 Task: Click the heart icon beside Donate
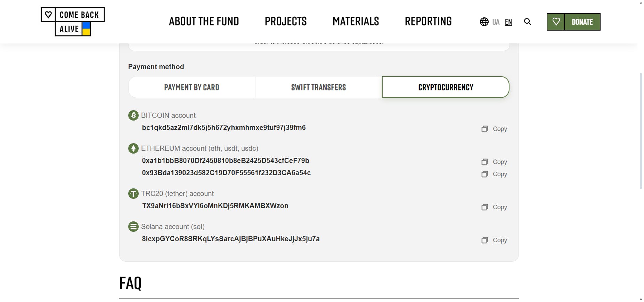pyautogui.click(x=556, y=22)
